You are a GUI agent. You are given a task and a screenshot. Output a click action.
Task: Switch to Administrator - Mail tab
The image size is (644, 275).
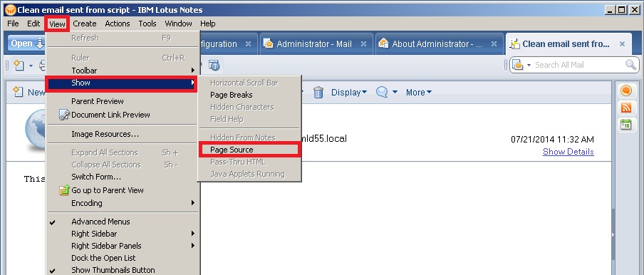(314, 44)
